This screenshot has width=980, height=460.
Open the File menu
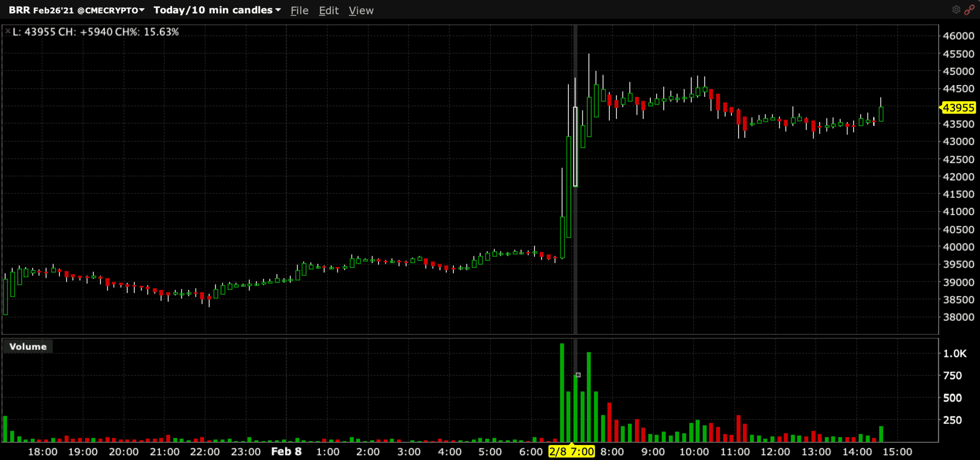point(299,11)
